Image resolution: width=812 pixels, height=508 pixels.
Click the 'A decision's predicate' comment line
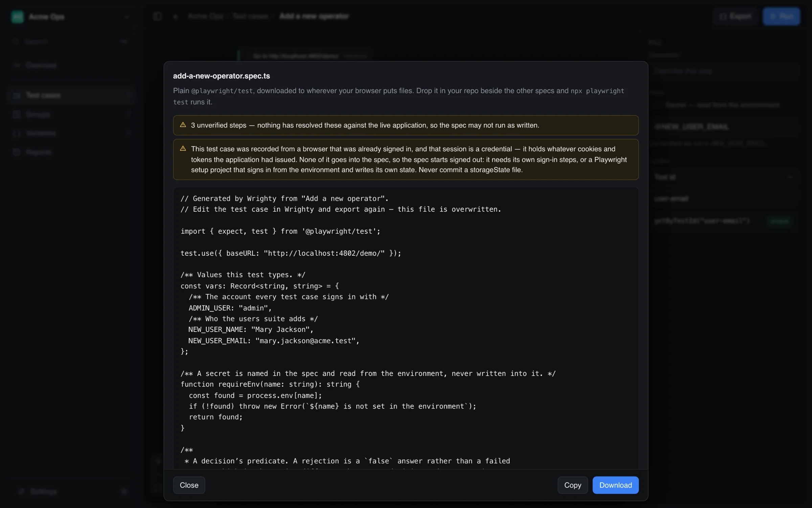point(347,461)
